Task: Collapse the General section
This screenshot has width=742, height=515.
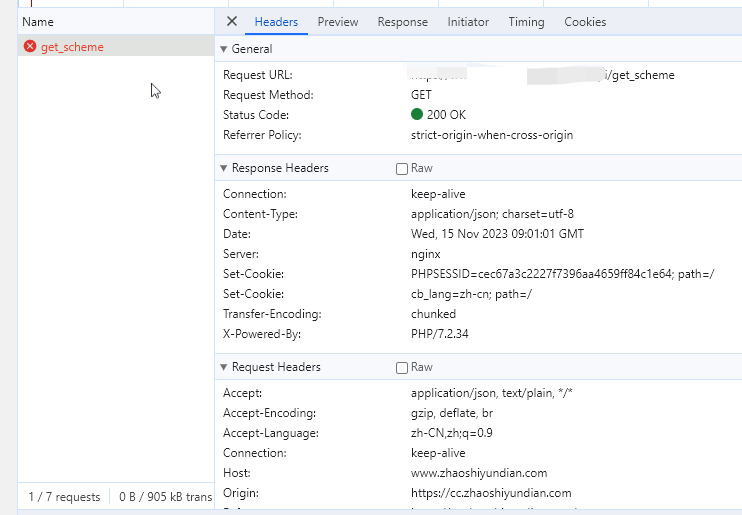Action: pyautogui.click(x=224, y=49)
